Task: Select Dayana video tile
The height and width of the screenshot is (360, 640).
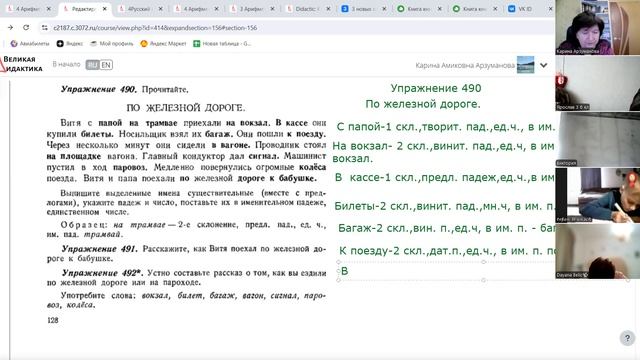Action: (598, 251)
